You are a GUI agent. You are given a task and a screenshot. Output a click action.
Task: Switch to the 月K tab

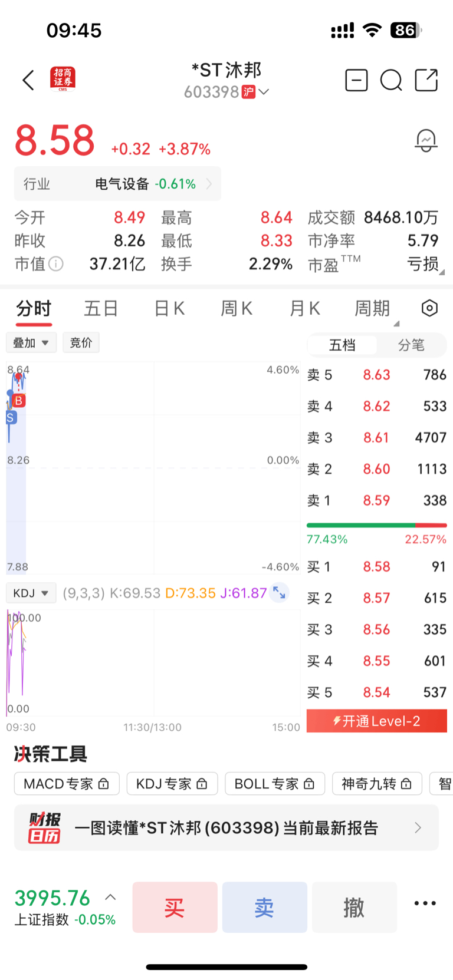coord(304,308)
